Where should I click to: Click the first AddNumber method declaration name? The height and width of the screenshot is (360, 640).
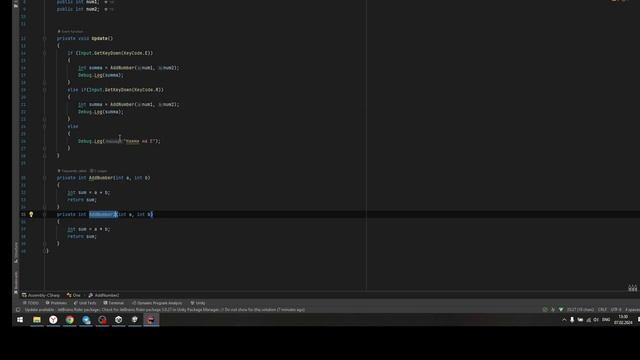[101, 178]
